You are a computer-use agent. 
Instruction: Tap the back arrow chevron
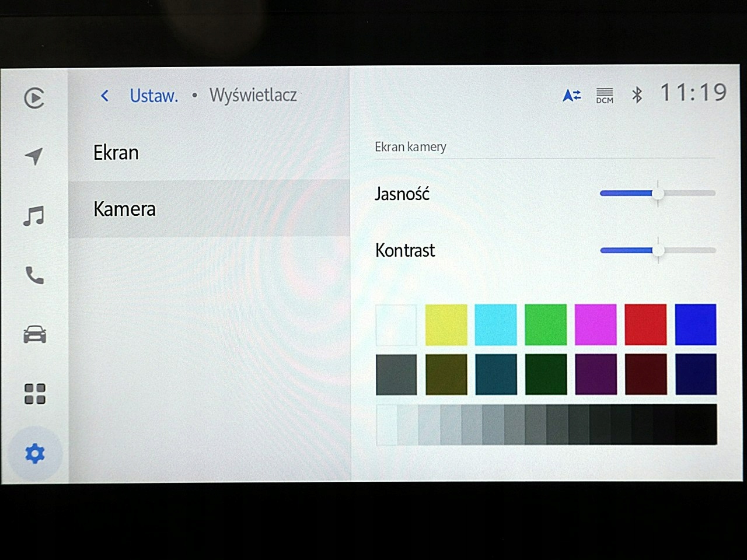click(104, 96)
